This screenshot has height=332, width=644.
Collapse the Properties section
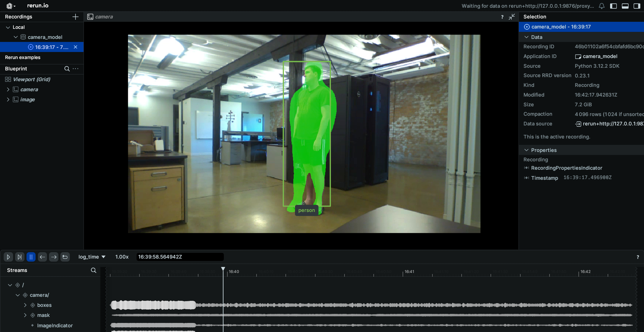[x=527, y=150]
